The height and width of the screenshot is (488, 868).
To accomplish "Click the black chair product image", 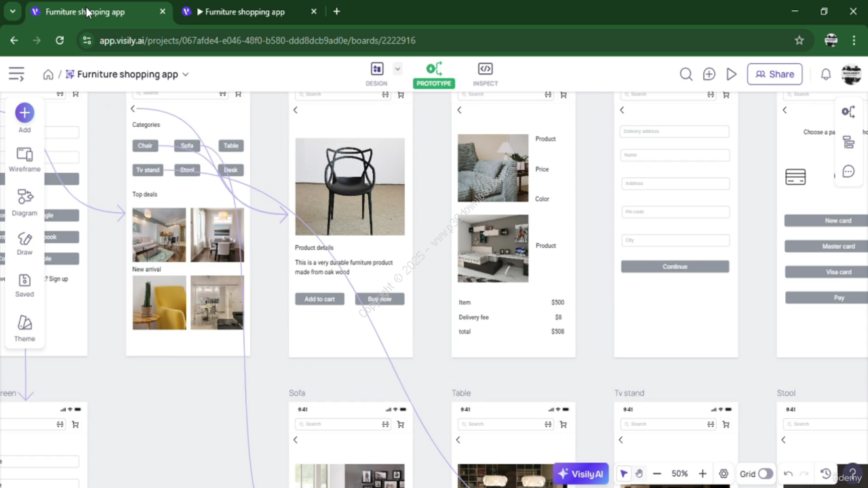I will [350, 186].
